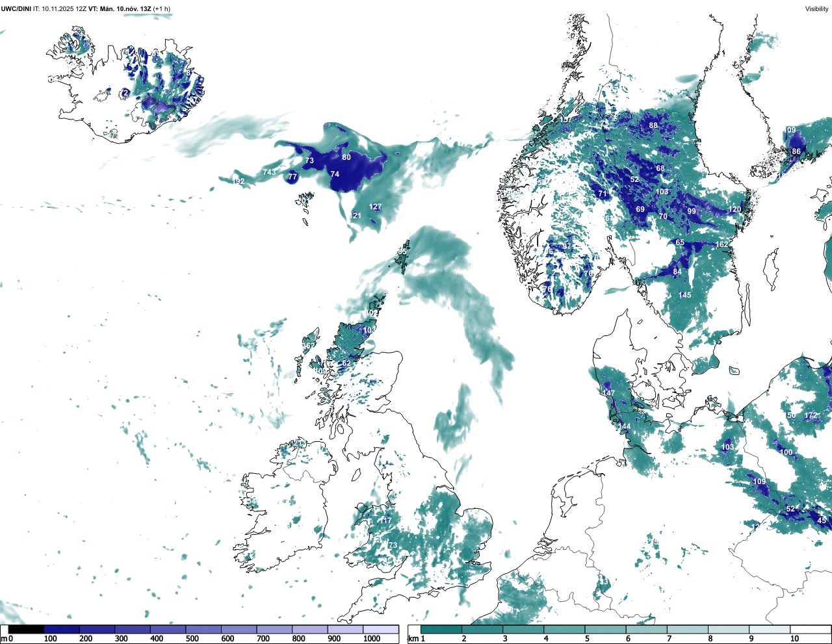Click the '145' visibility value
This screenshot has height=644, width=832.
(x=684, y=295)
